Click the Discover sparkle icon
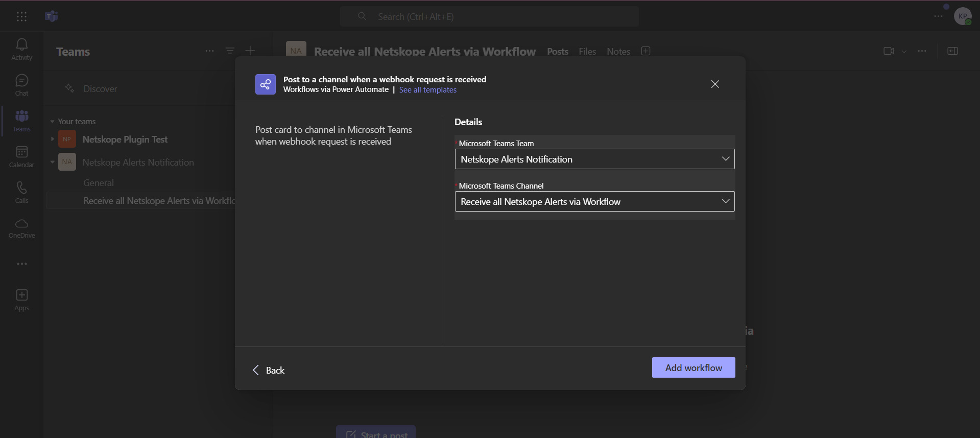The height and width of the screenshot is (438, 980). 69,88
